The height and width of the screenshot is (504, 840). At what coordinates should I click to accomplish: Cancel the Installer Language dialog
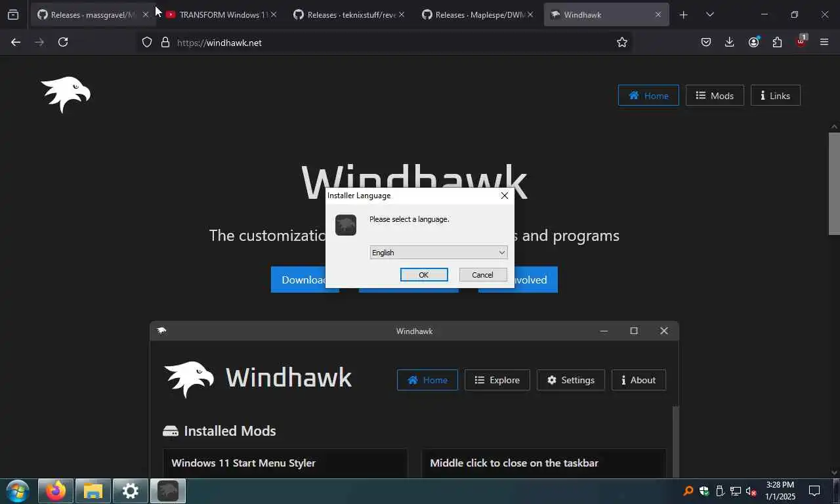[482, 275]
